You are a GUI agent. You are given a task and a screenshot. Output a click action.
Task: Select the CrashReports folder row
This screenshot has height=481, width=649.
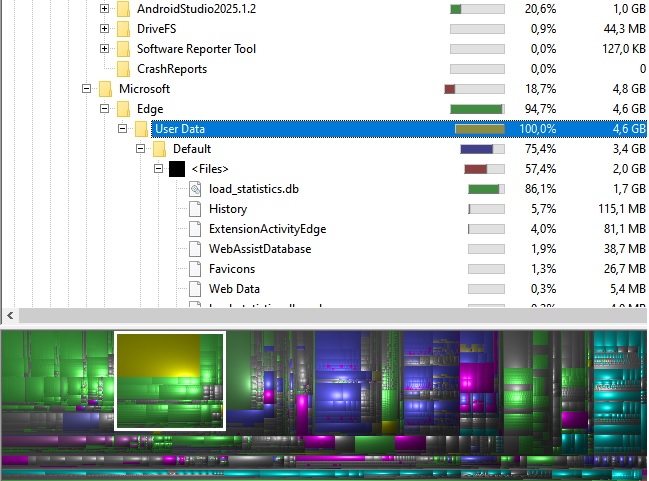(x=172, y=69)
